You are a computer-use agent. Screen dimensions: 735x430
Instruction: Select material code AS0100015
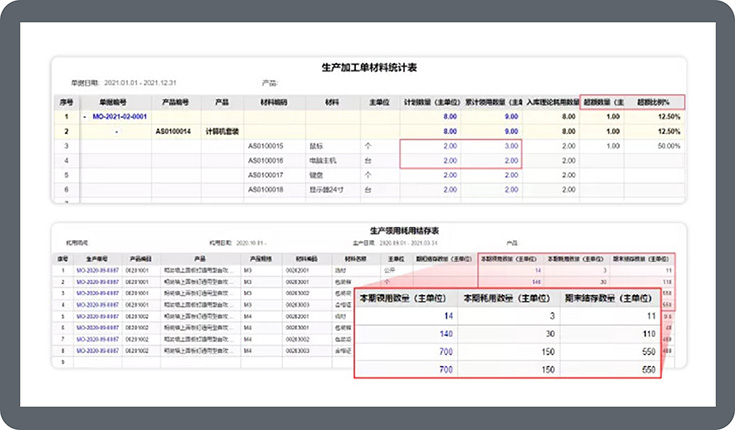(265, 146)
